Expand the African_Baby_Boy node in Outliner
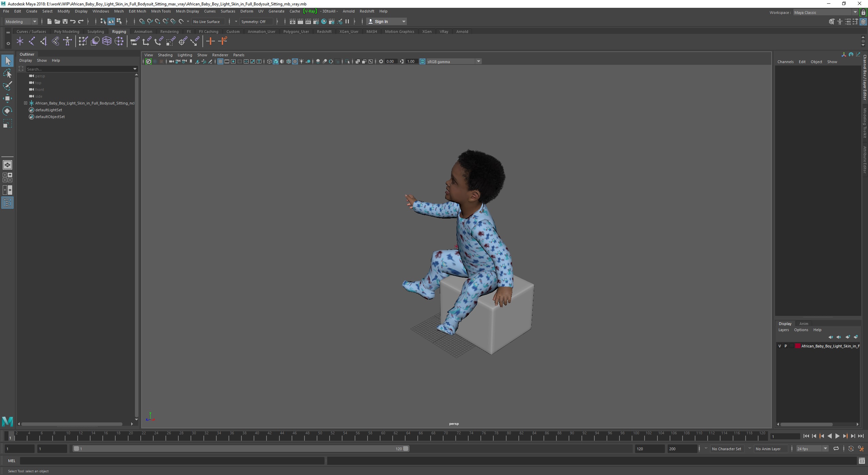The width and height of the screenshot is (868, 475). point(25,103)
